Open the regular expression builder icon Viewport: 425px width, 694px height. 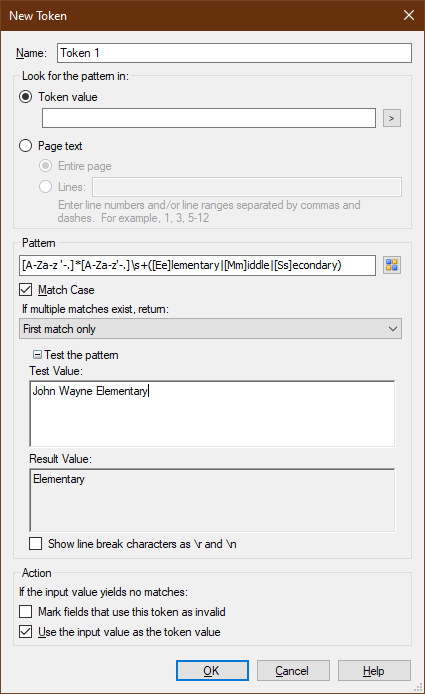tap(392, 265)
